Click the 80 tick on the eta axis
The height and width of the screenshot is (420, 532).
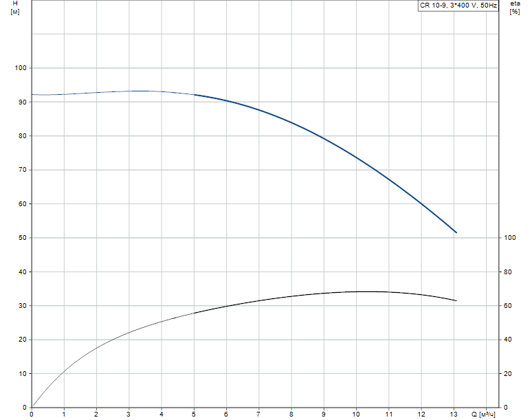click(x=508, y=272)
